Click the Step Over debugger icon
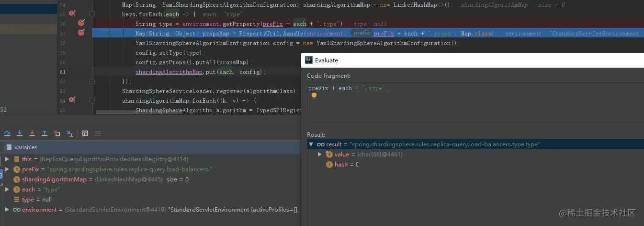Image resolution: width=644 pixels, height=226 pixels. 7,133
